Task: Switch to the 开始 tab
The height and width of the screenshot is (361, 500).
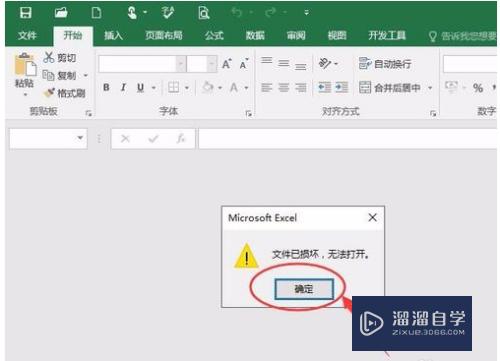Action: pyautogui.click(x=73, y=35)
